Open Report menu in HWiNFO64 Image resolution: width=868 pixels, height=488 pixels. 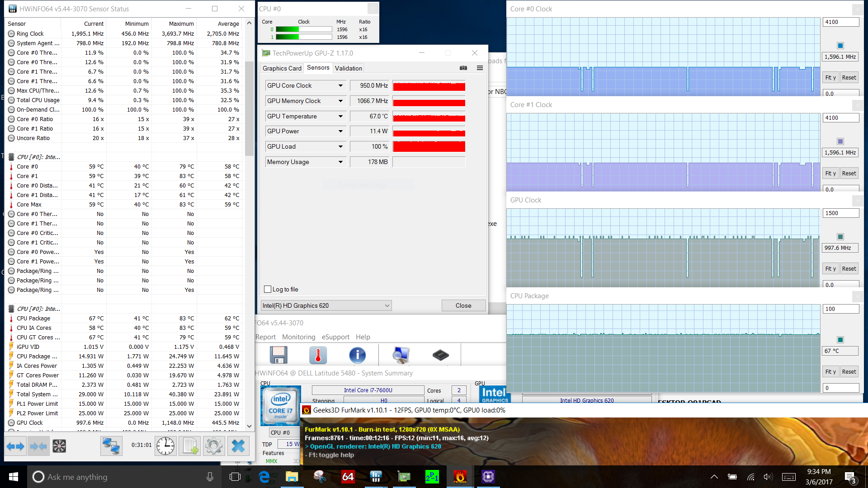tap(265, 337)
